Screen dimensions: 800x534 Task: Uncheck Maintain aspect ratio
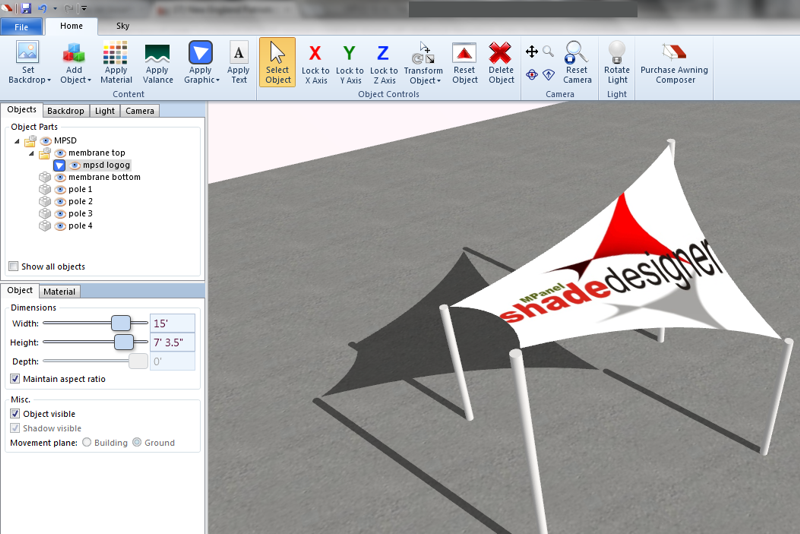coord(15,379)
